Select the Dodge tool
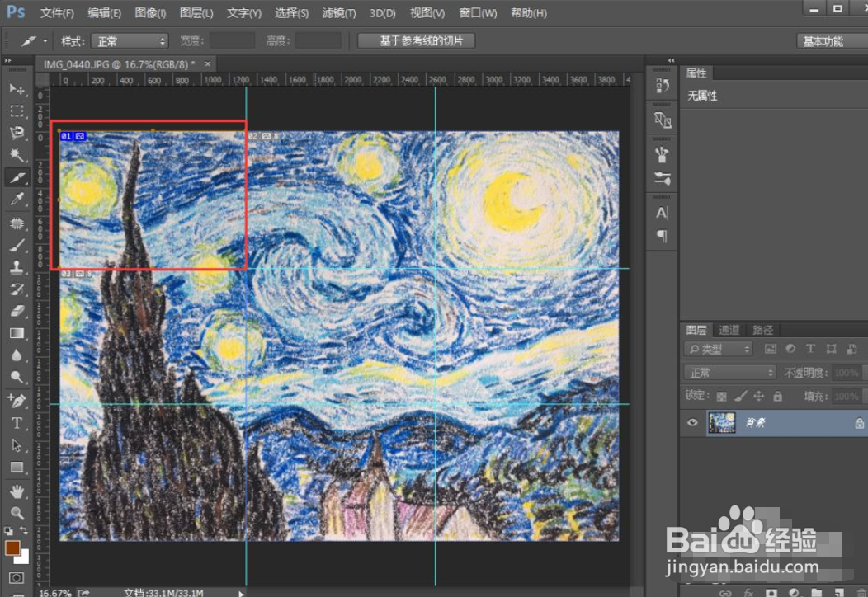868x597 pixels. coord(17,378)
